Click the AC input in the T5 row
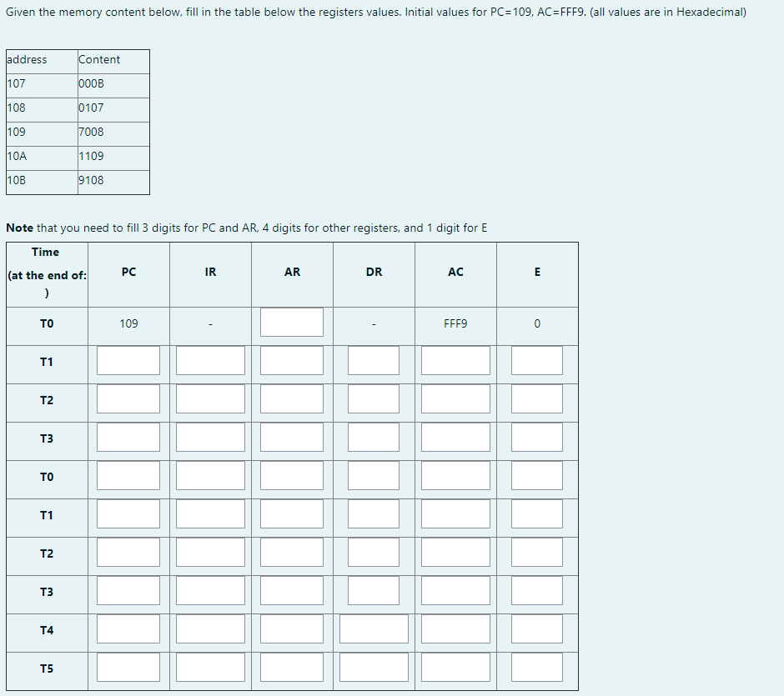The image size is (784, 696). pos(455,667)
